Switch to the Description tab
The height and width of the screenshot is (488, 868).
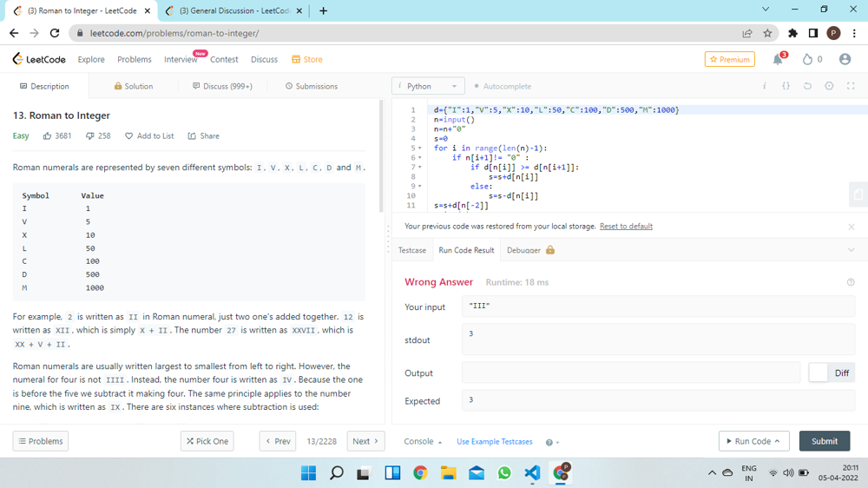(44, 86)
